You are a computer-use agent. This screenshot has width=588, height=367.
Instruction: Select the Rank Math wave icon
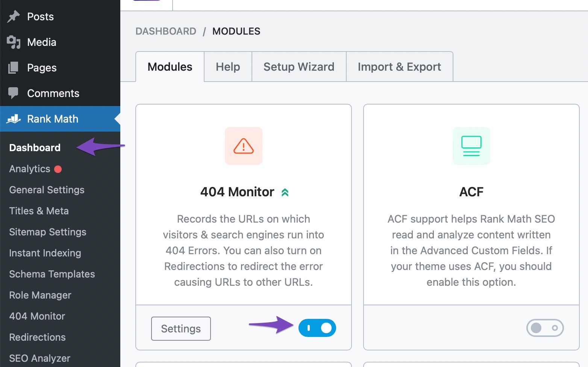pos(14,118)
